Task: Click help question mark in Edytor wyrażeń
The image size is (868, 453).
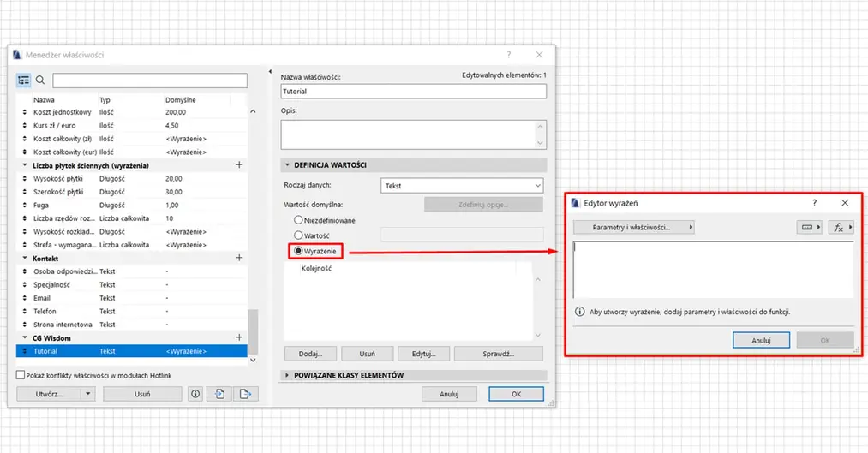Action: (814, 203)
